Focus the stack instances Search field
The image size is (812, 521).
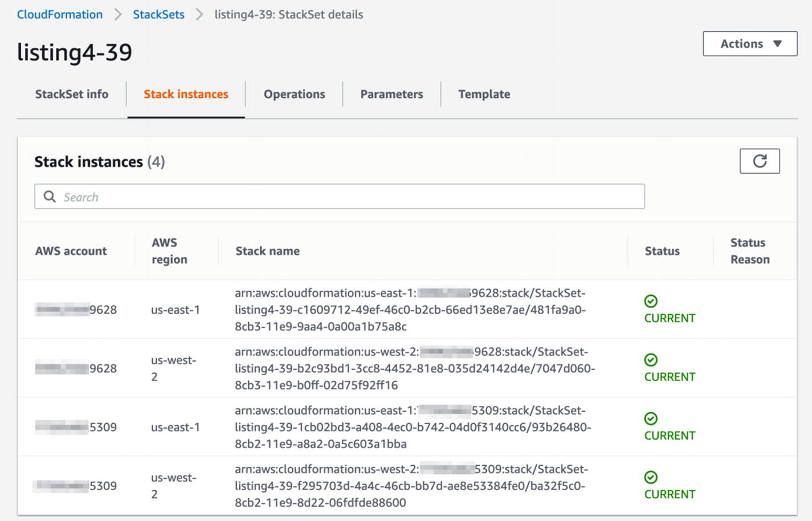(340, 196)
